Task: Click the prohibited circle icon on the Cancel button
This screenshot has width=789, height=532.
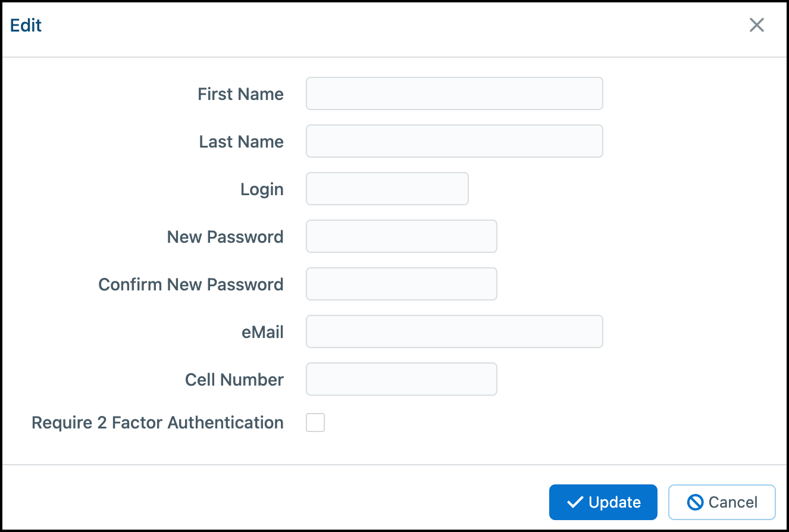Action: click(x=695, y=502)
